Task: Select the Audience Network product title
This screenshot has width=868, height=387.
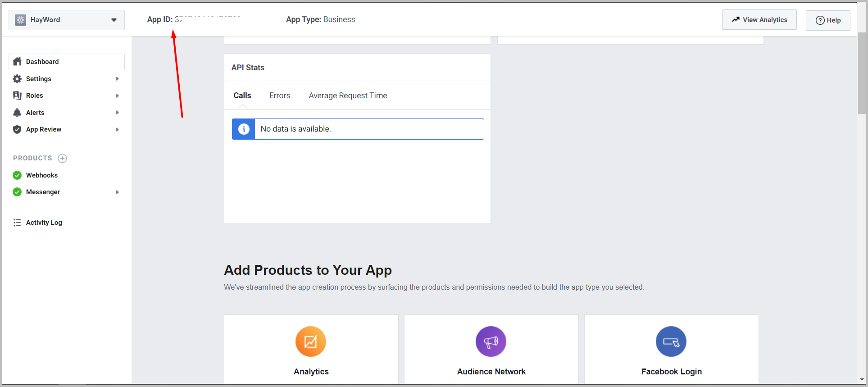Action: click(x=491, y=372)
